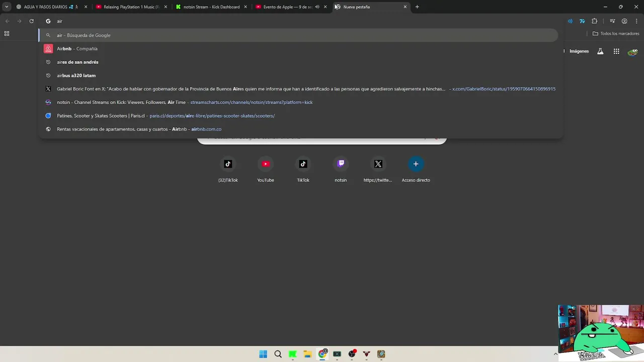Open the Hearthstone app in taskbar

(x=381, y=354)
